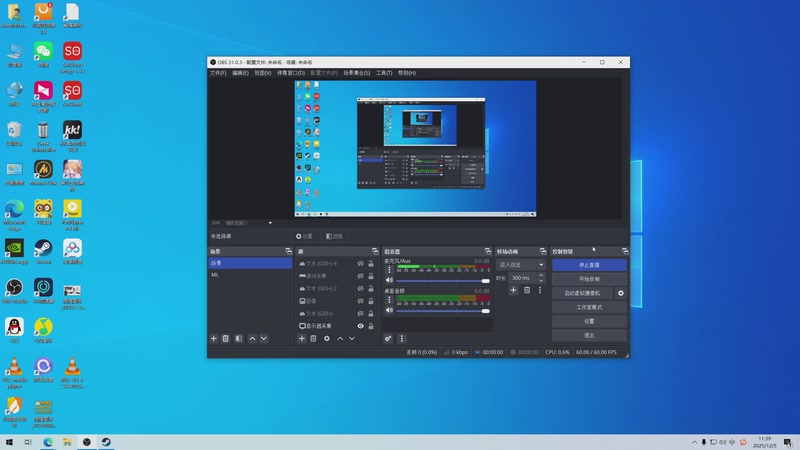Remove the selected source with the trash icon
The width and height of the screenshot is (800, 450).
tap(313, 338)
